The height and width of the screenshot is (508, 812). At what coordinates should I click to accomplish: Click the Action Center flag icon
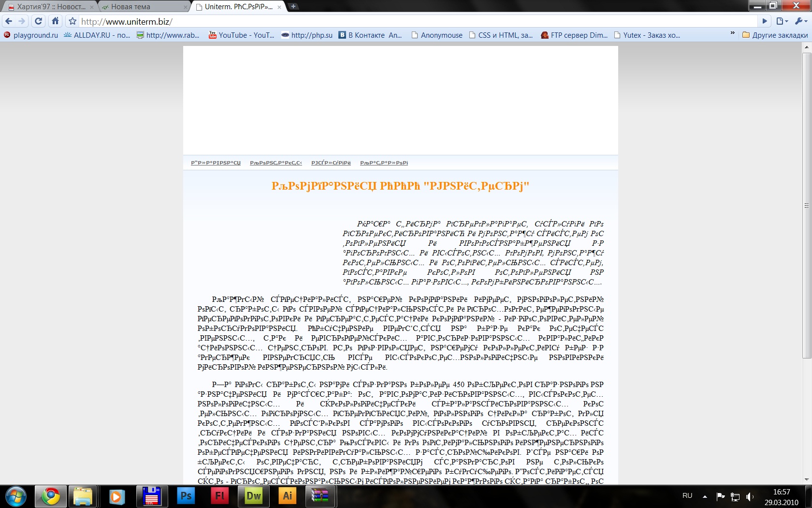pyautogui.click(x=721, y=496)
